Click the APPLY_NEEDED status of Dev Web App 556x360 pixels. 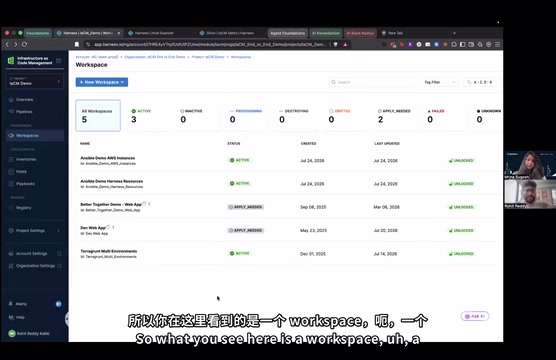tap(245, 231)
